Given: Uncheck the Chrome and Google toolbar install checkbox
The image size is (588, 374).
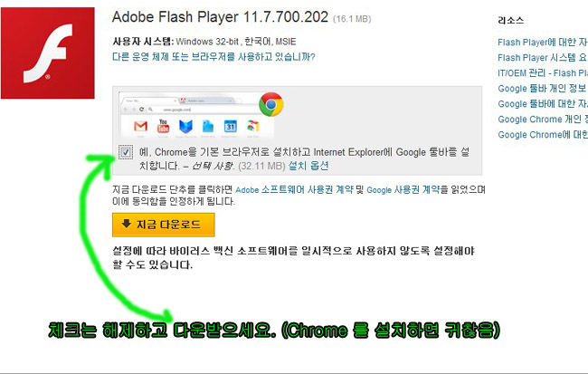Looking at the screenshot, I should [126, 152].
